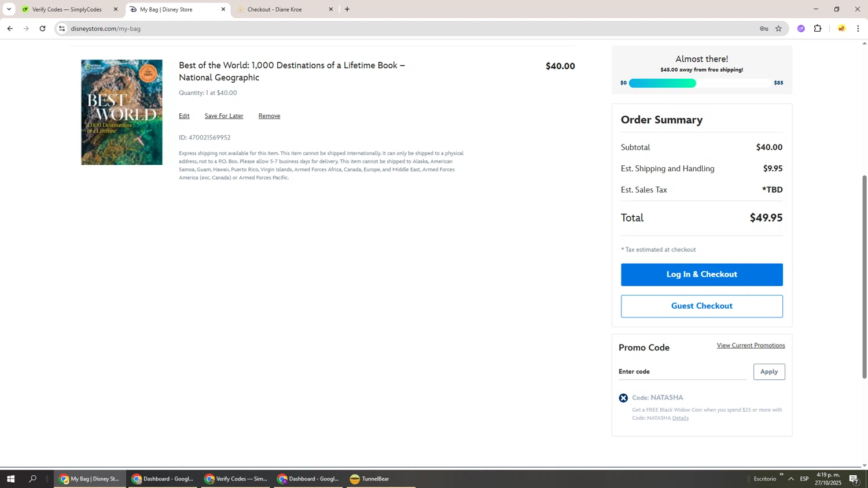Remove the NATASHA promo code with X icon
This screenshot has height=488, width=868.
coord(623,398)
